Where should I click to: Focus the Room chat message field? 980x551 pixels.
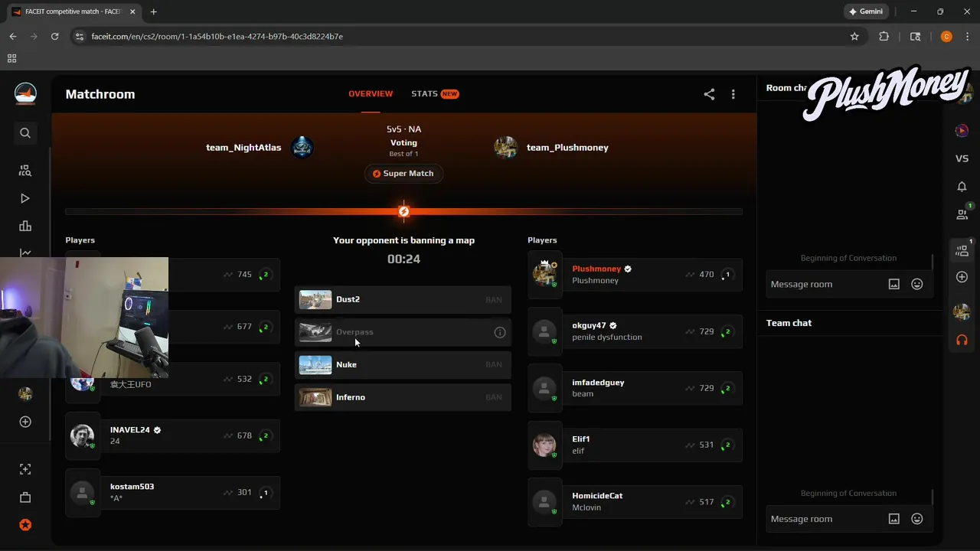[x=824, y=284]
